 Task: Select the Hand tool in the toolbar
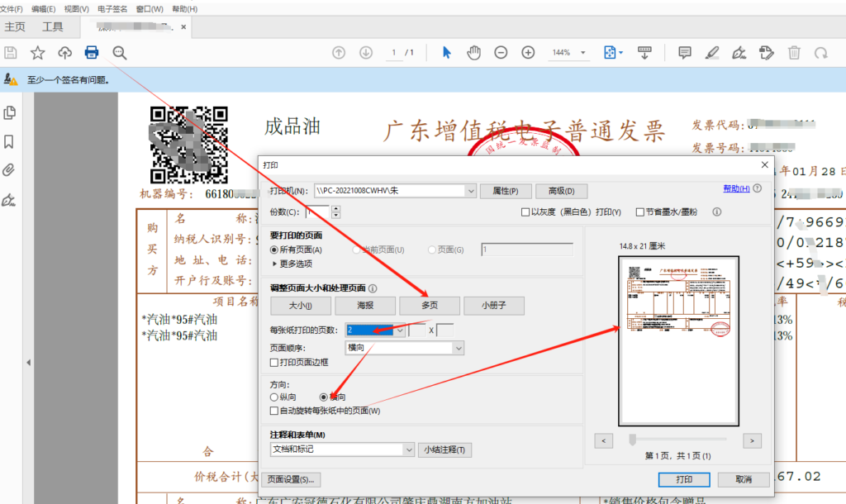pyautogui.click(x=473, y=52)
